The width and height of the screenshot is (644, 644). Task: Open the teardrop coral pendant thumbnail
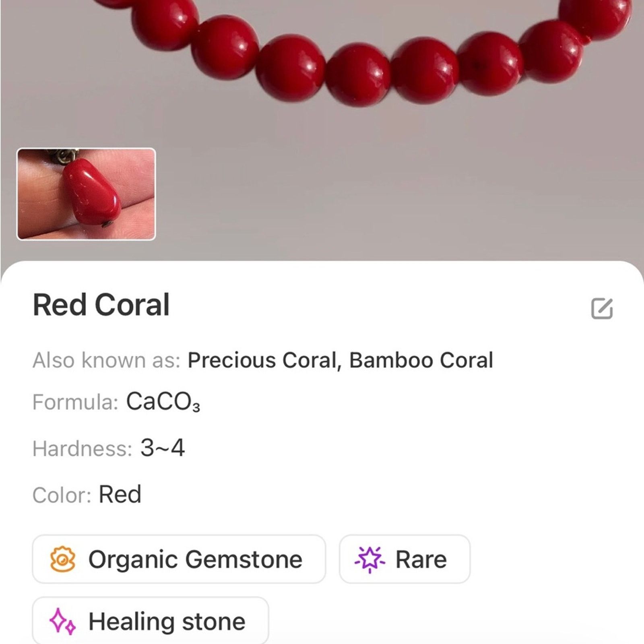click(x=86, y=194)
